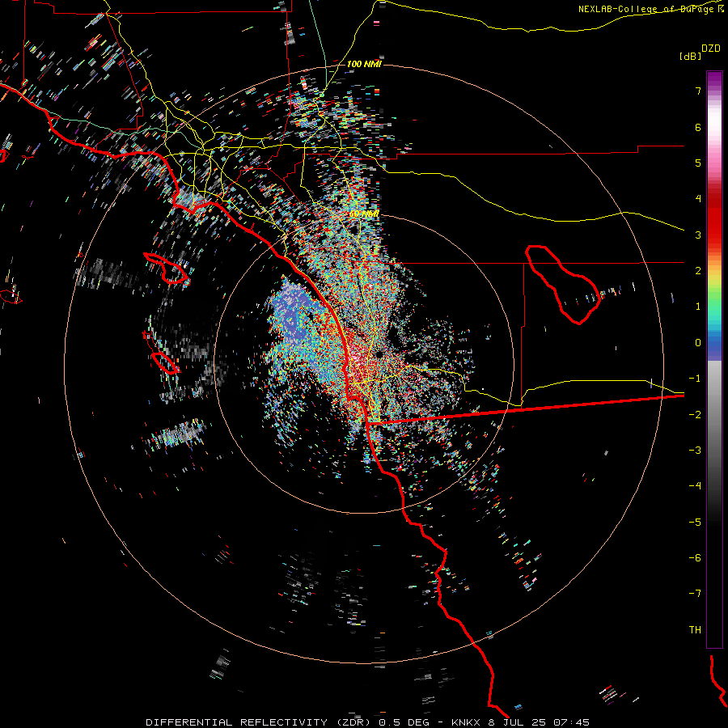The height and width of the screenshot is (728, 728).
Task: Click the Differential Reflectivity caption at bottom
Action: pyautogui.click(x=367, y=722)
